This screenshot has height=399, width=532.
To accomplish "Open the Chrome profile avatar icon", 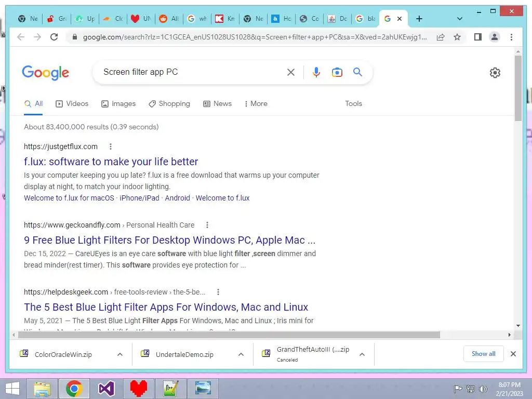I will coord(495,37).
